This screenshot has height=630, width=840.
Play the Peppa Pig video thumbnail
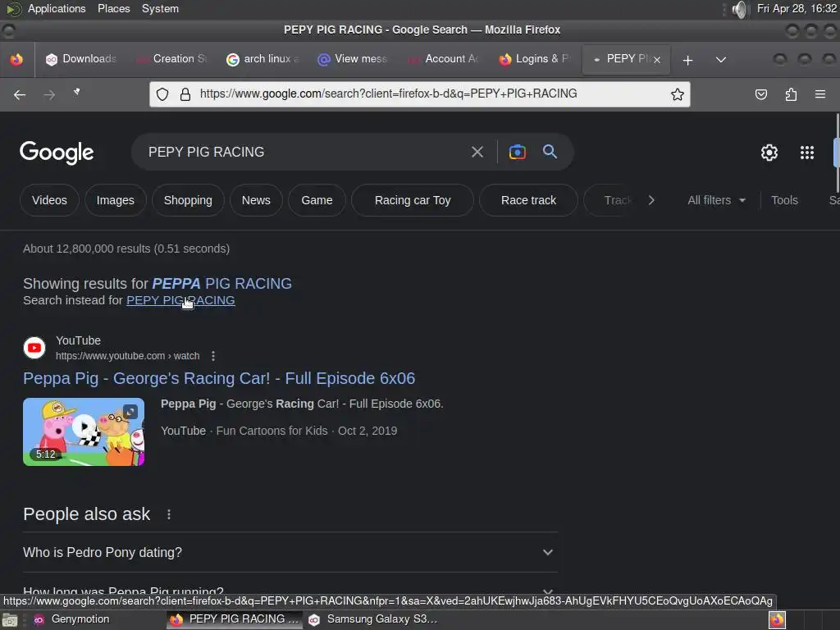(x=84, y=431)
